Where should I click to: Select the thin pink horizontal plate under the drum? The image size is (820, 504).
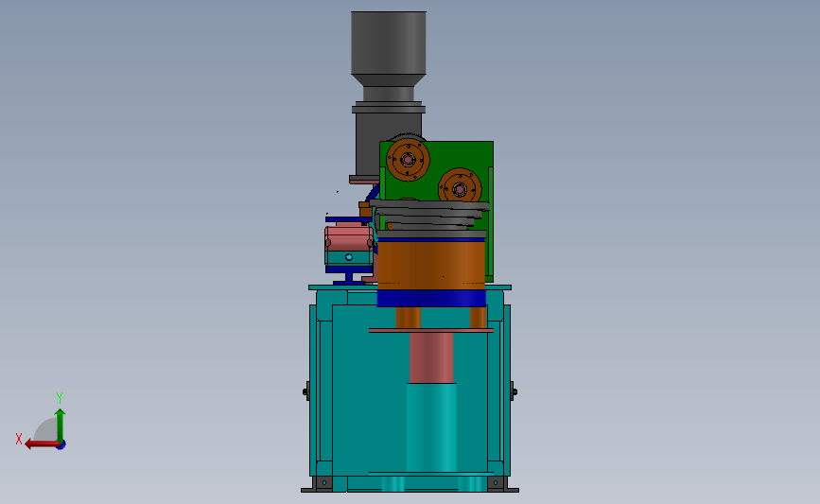pos(431,330)
